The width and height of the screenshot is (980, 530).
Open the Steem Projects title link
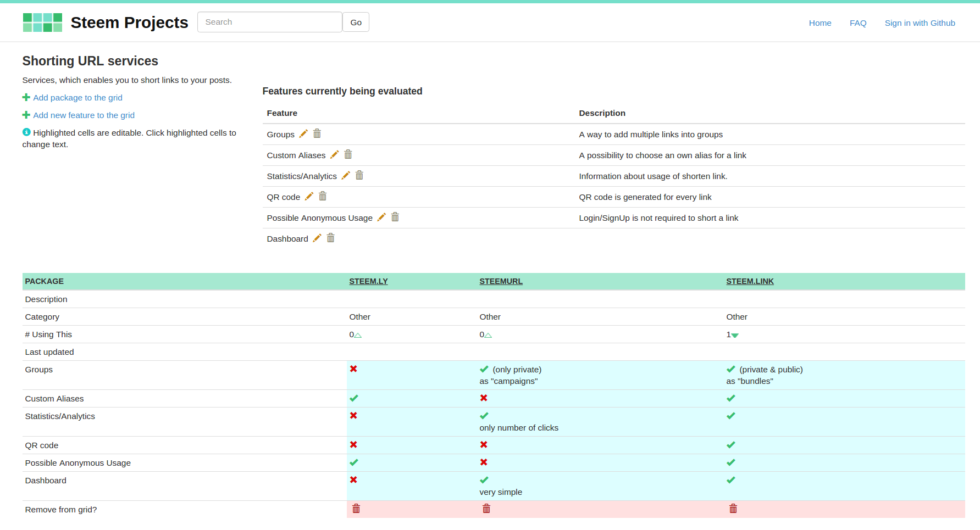tap(129, 23)
